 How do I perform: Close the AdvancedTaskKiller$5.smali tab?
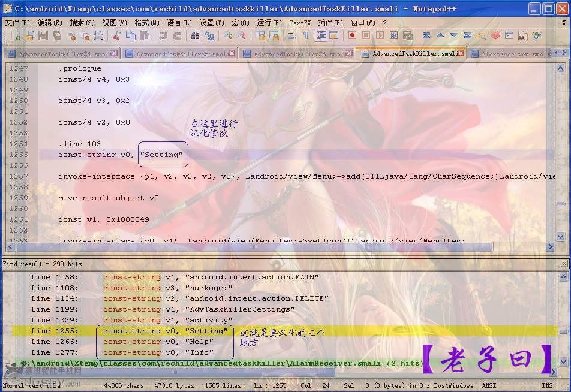coord(232,53)
